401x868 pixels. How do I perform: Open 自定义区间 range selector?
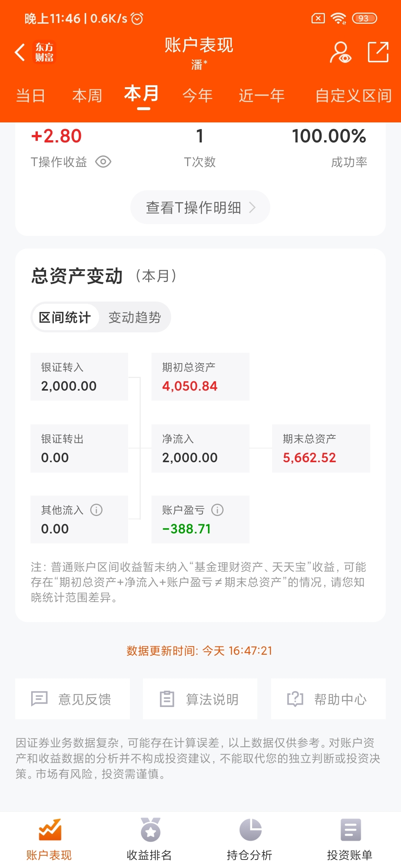[x=353, y=96]
